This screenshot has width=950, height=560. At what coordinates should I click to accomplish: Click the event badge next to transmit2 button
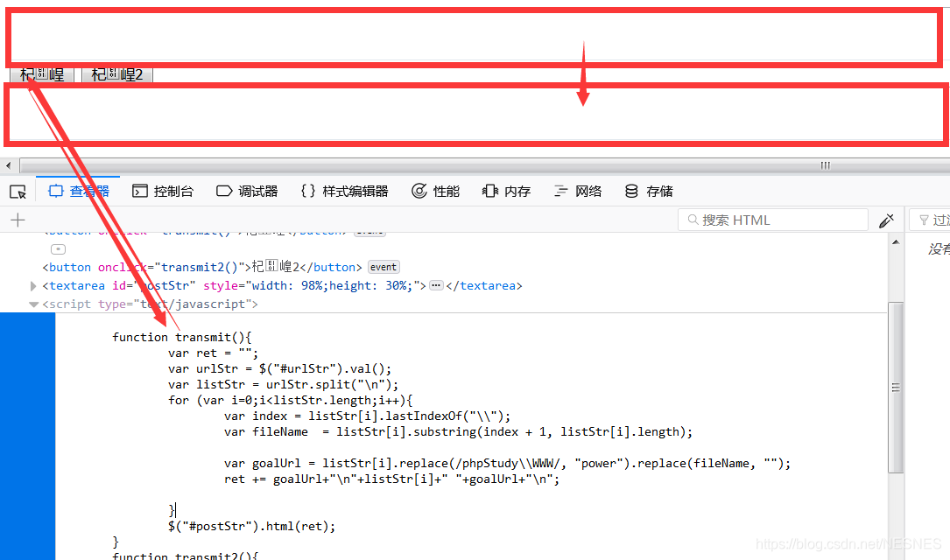(384, 267)
